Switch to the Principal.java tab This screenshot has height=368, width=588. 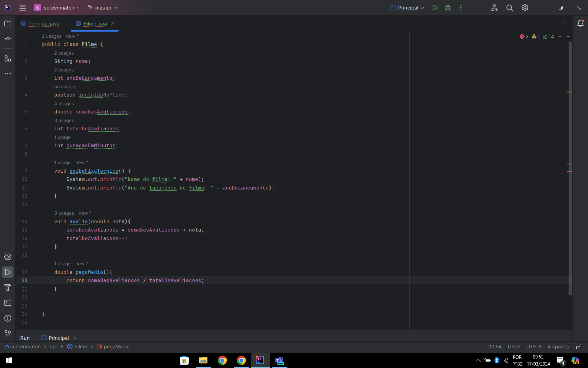pos(40,24)
